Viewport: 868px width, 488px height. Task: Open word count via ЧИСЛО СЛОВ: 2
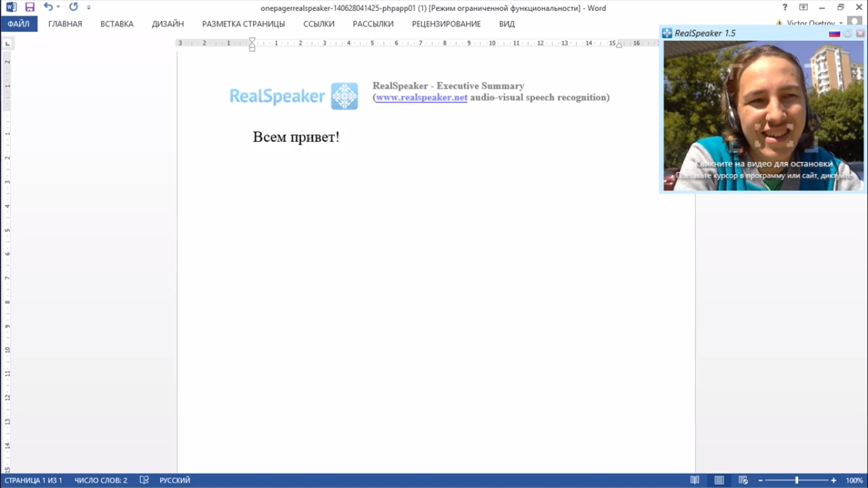point(101,480)
